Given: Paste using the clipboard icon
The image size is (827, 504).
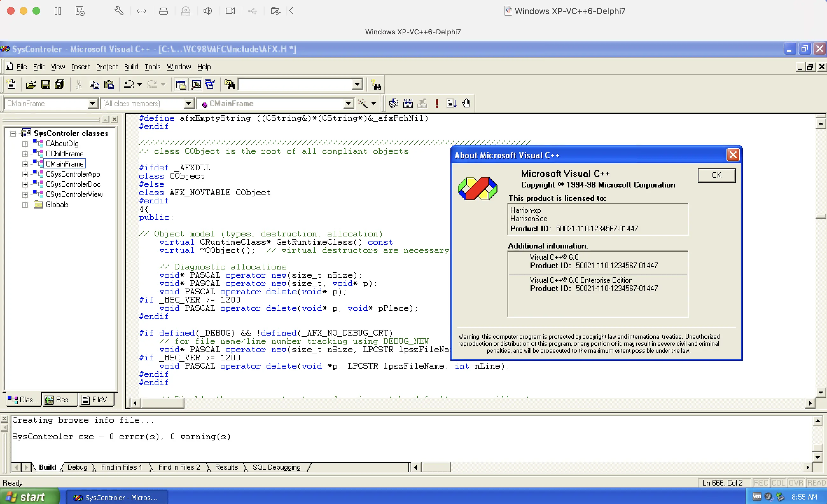Looking at the screenshot, I should [x=109, y=84].
